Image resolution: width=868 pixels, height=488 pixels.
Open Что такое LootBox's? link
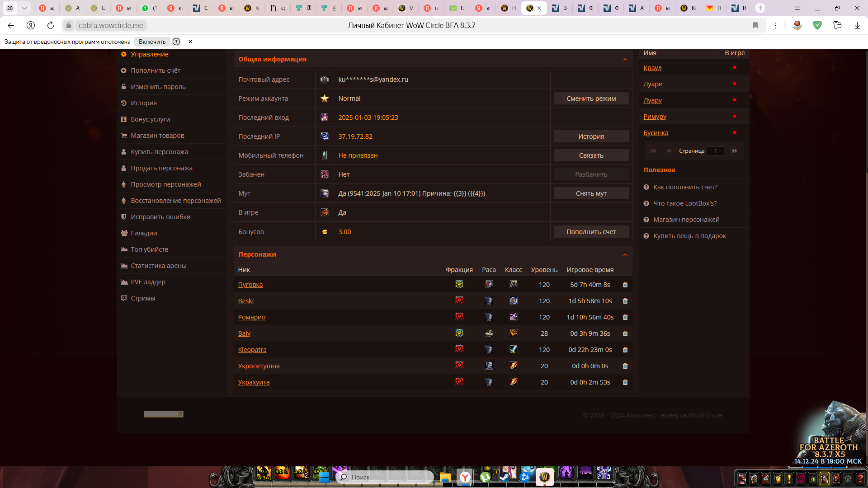(685, 203)
